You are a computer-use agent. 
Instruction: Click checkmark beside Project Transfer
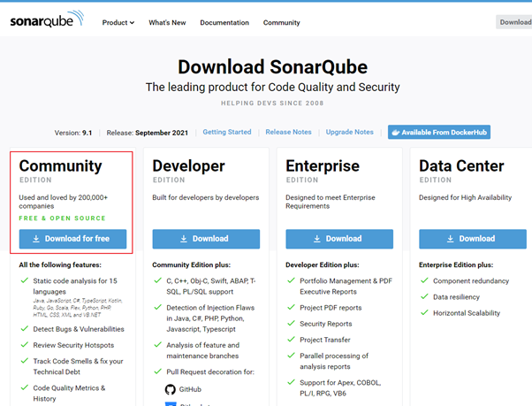coord(291,339)
